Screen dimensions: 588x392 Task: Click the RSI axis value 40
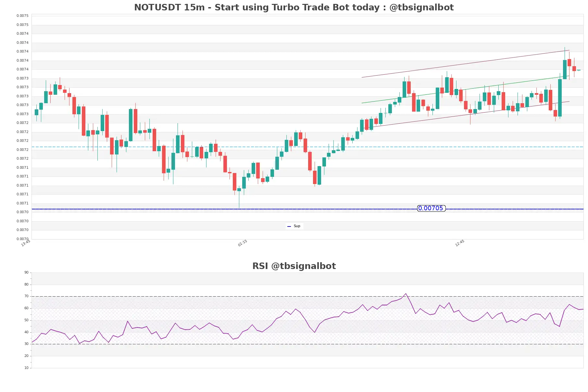pyautogui.click(x=26, y=332)
